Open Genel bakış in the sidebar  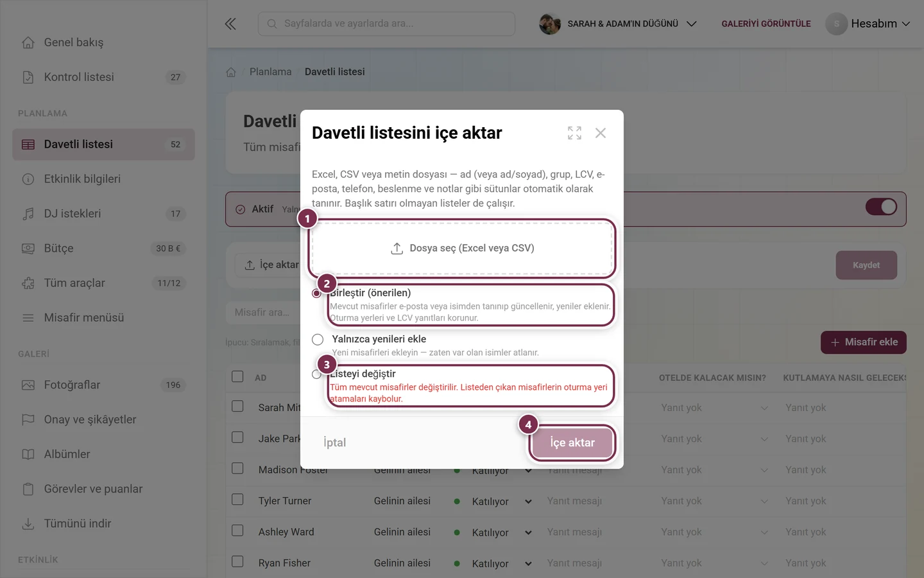tap(103, 42)
